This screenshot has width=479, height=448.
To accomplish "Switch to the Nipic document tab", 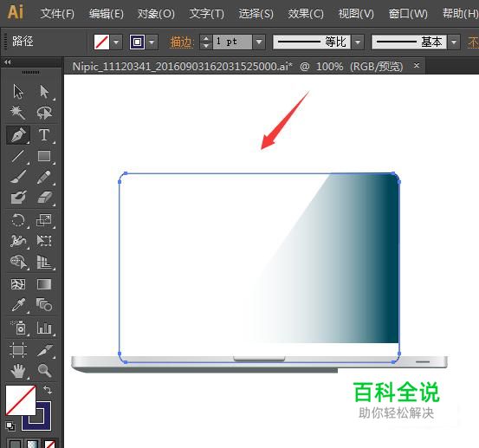I will 237,66.
